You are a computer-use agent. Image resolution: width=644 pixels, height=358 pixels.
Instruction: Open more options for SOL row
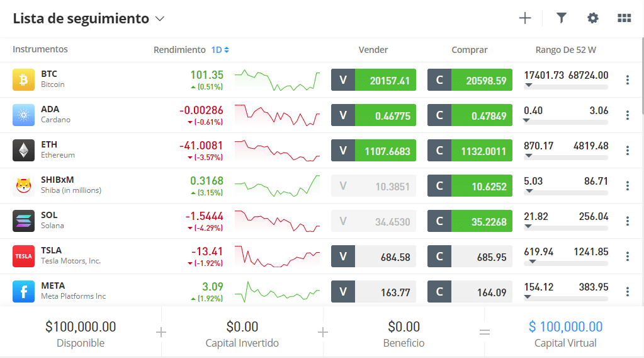(x=628, y=221)
